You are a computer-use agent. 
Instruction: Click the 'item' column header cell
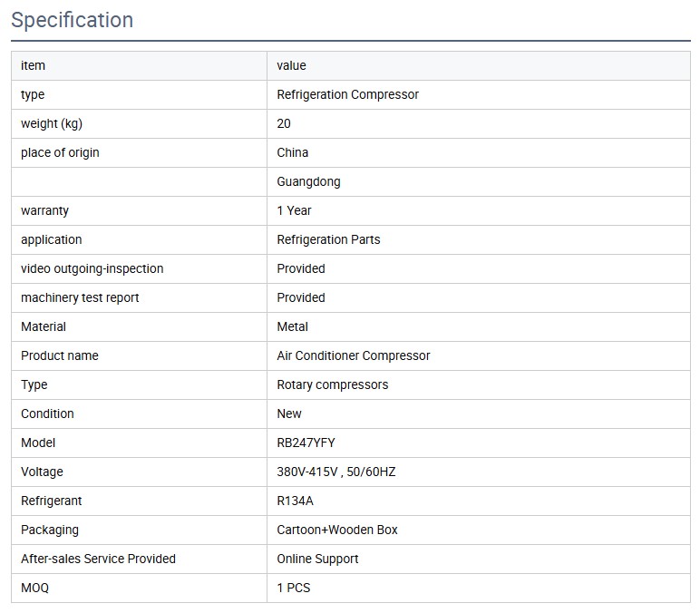click(x=34, y=65)
